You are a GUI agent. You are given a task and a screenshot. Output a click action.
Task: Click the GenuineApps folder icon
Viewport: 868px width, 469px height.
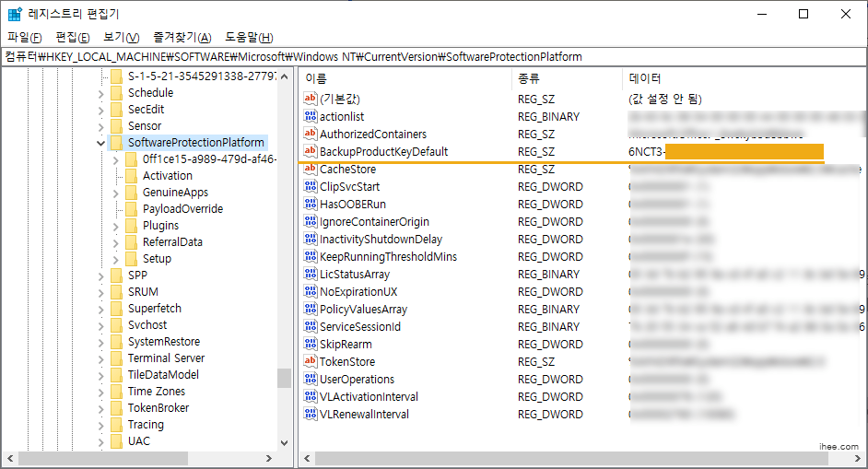(x=131, y=193)
